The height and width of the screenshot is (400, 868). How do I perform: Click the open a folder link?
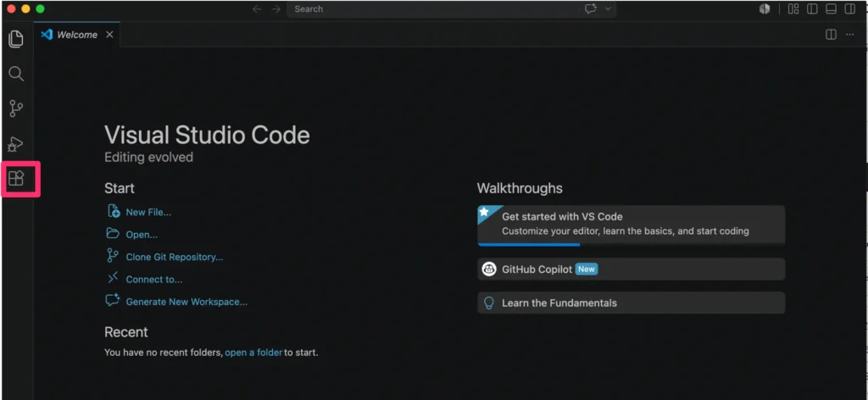[253, 352]
